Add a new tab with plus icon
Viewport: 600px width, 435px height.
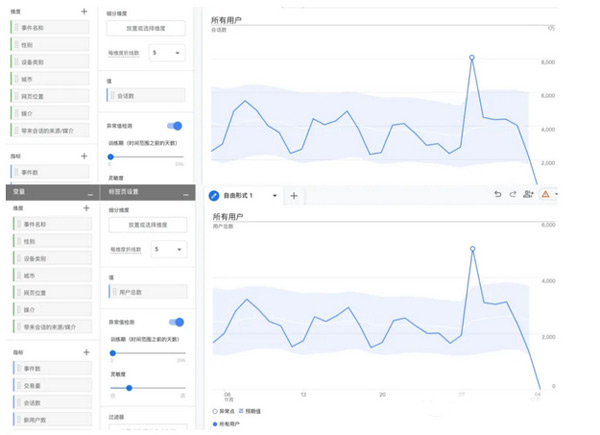[294, 195]
